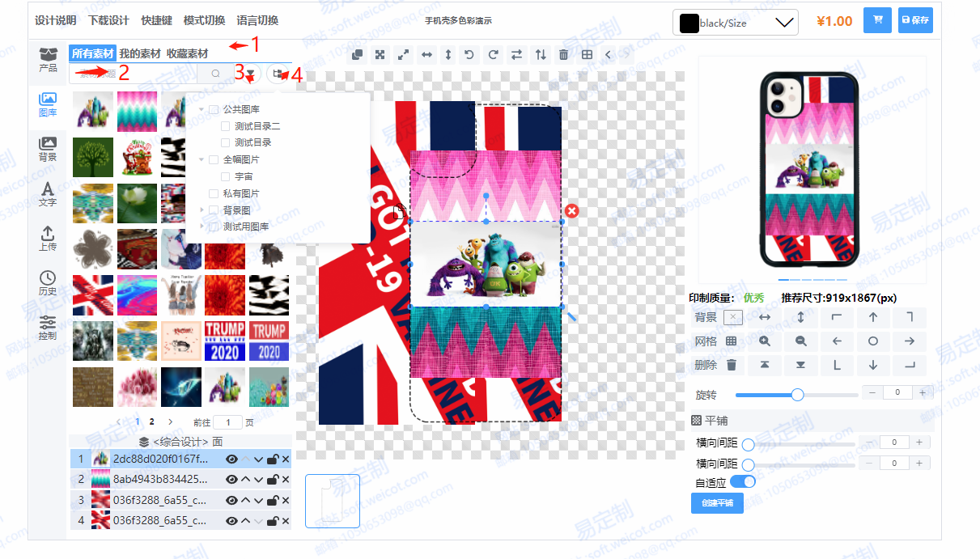Click the page number input after 前往
Viewport: 980px width, 559px height.
click(228, 422)
